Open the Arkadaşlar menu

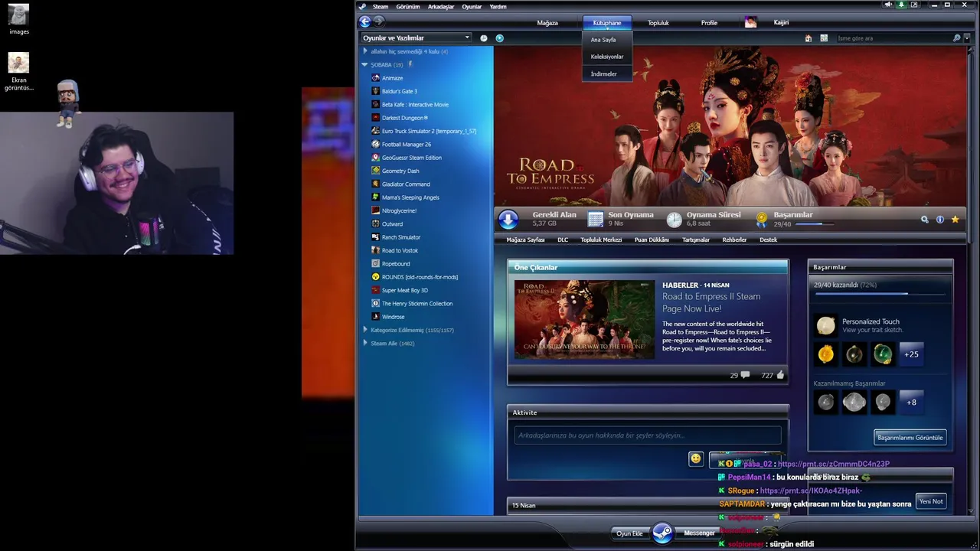tap(441, 6)
